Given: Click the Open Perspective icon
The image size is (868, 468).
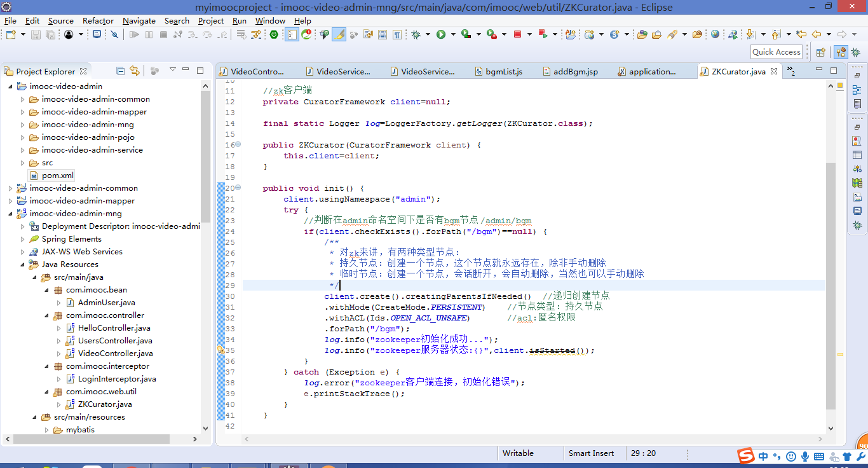Looking at the screenshot, I should tap(820, 52).
